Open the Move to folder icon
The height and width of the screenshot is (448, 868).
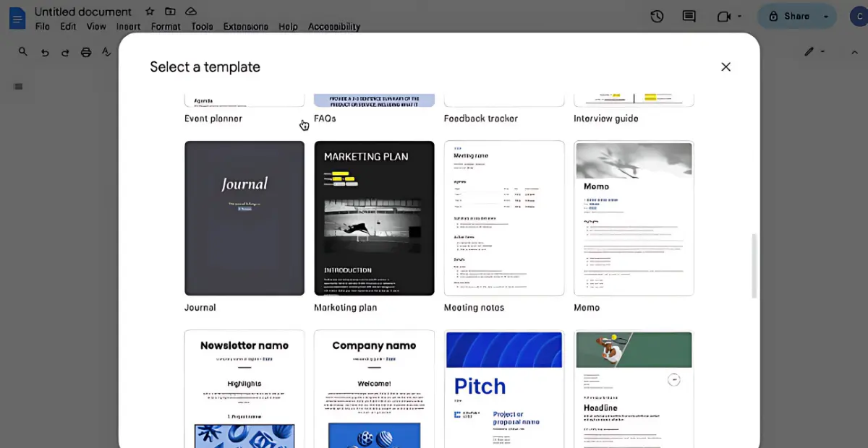[170, 12]
